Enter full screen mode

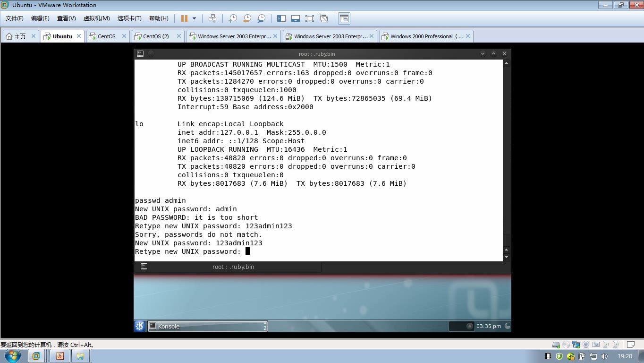coord(310,18)
